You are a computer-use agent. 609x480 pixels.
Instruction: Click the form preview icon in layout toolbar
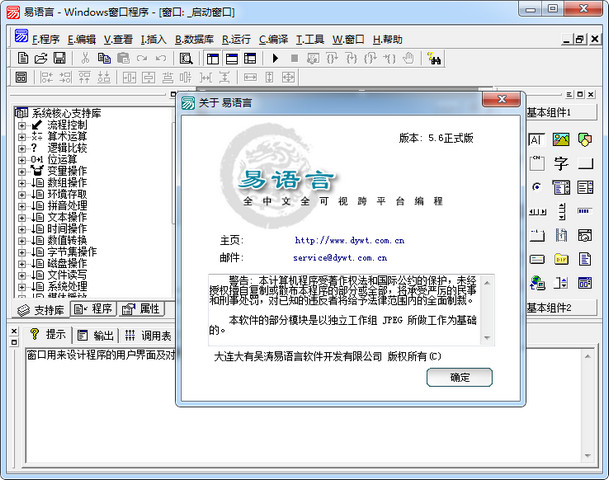click(x=21, y=77)
